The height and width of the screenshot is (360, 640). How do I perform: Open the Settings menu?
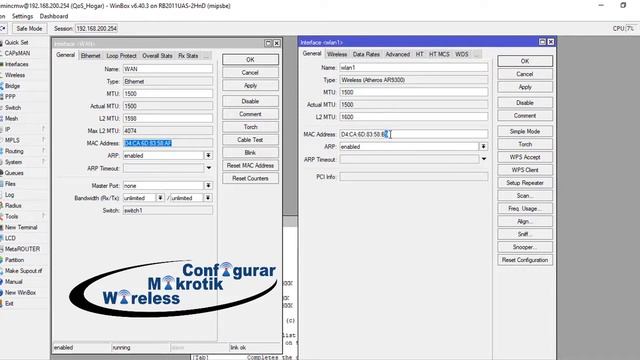[22, 16]
